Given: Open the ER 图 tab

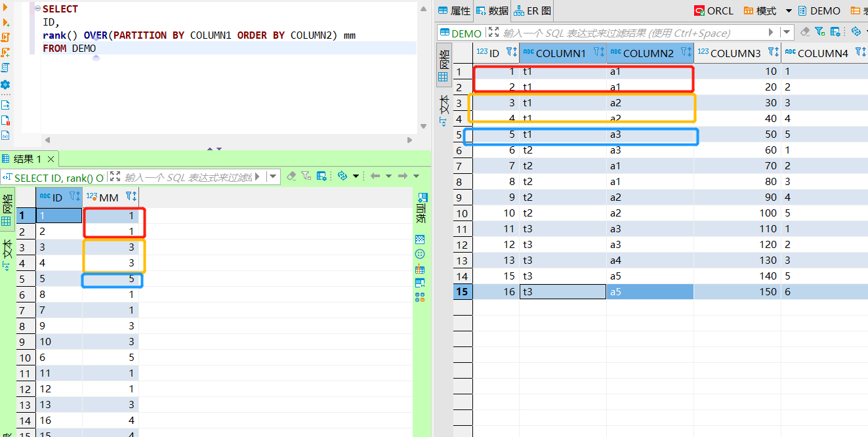Looking at the screenshot, I should click(x=531, y=10).
